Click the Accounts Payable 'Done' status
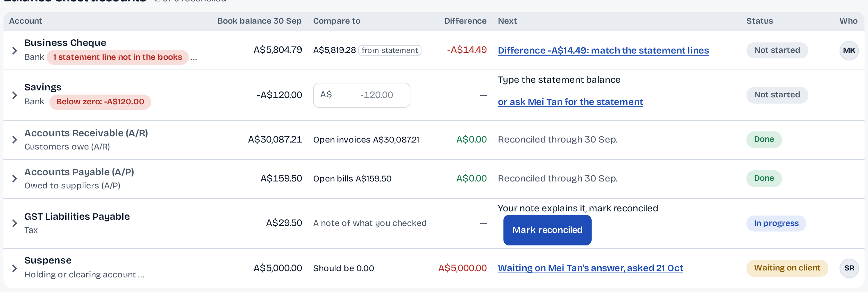The width and height of the screenshot is (868, 292). pyautogui.click(x=764, y=178)
